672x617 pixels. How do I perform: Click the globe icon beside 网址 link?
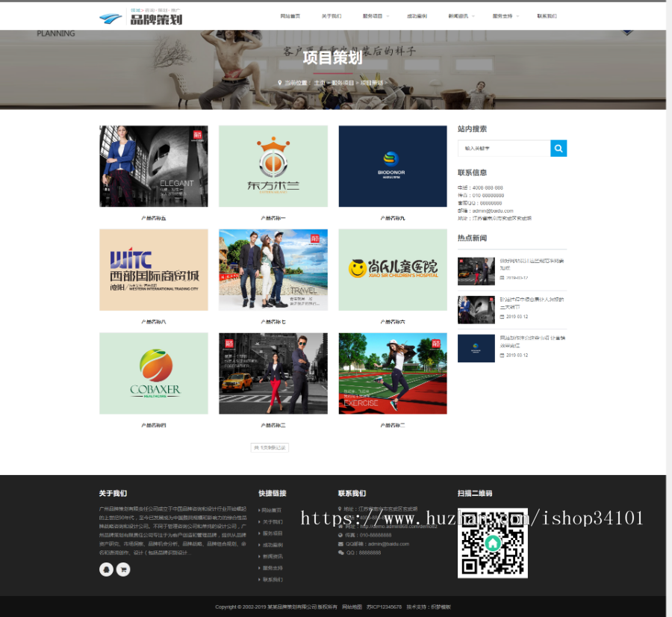coord(340,526)
